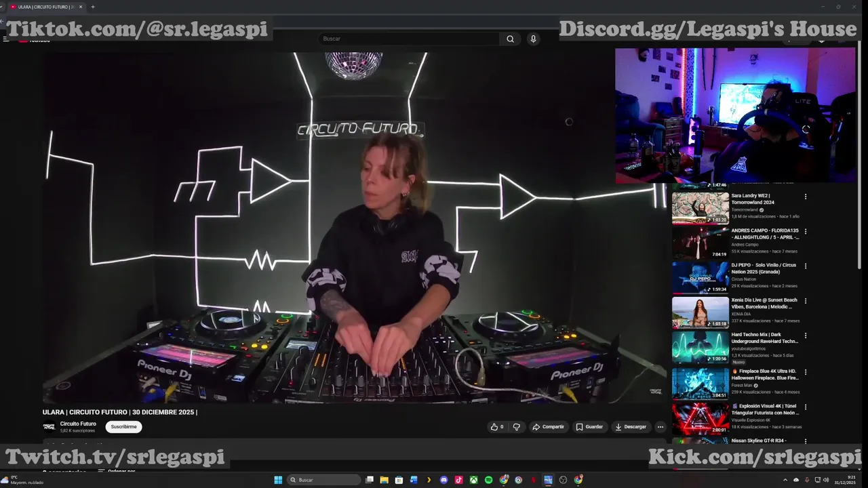Open Xenia Dia Sunset Beach thumbnail
The width and height of the screenshot is (868, 488).
[x=701, y=312]
